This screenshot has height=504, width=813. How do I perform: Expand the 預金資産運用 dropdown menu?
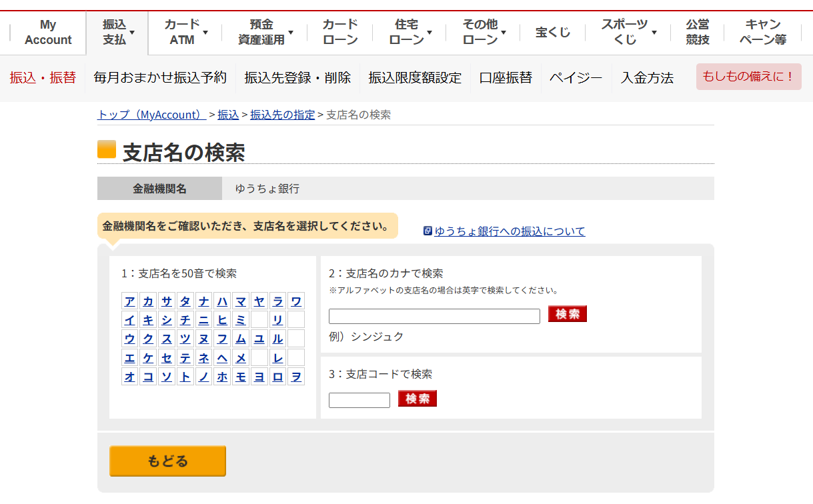tap(265, 32)
